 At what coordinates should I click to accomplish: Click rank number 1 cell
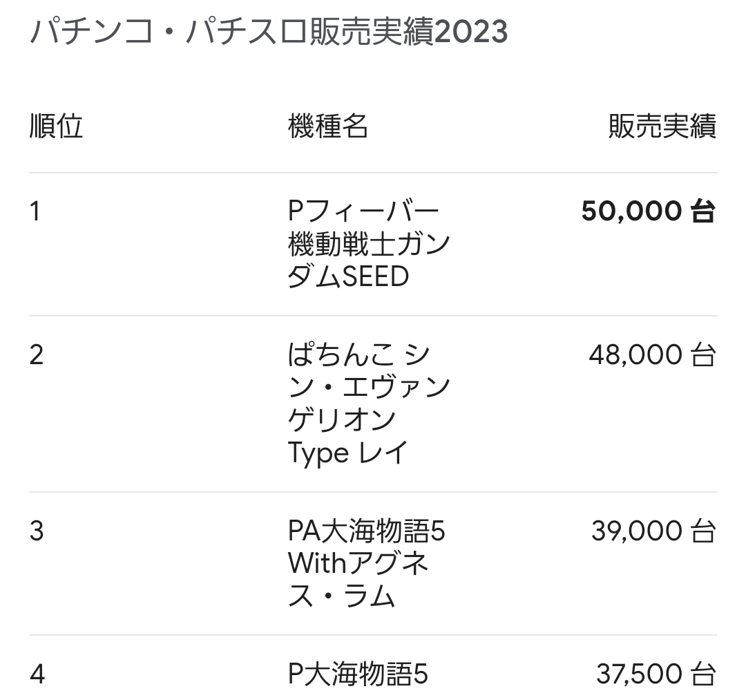pos(35,211)
